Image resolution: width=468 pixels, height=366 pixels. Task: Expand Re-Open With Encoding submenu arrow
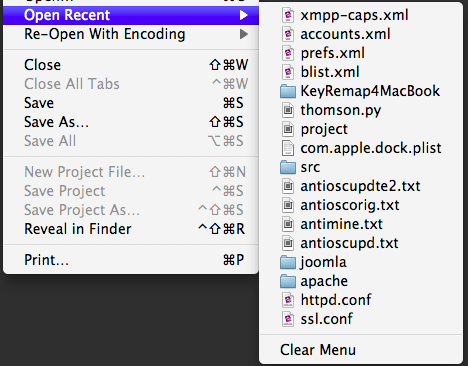244,34
